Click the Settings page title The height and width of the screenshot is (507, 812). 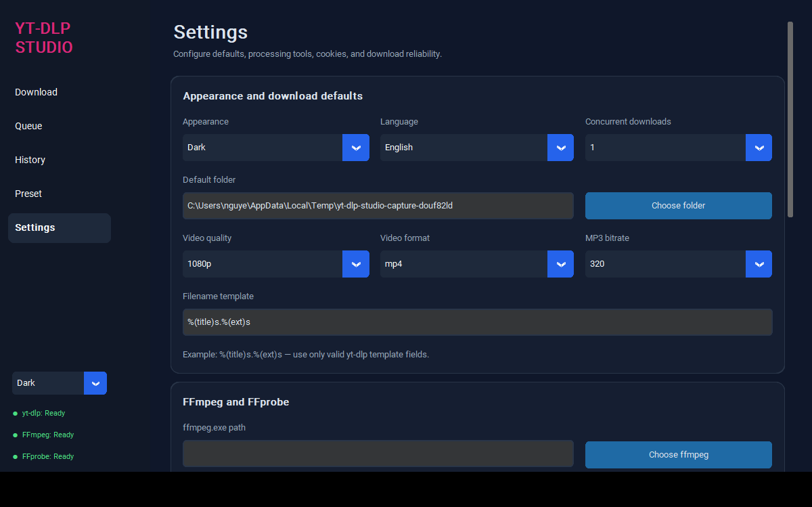pyautogui.click(x=210, y=32)
